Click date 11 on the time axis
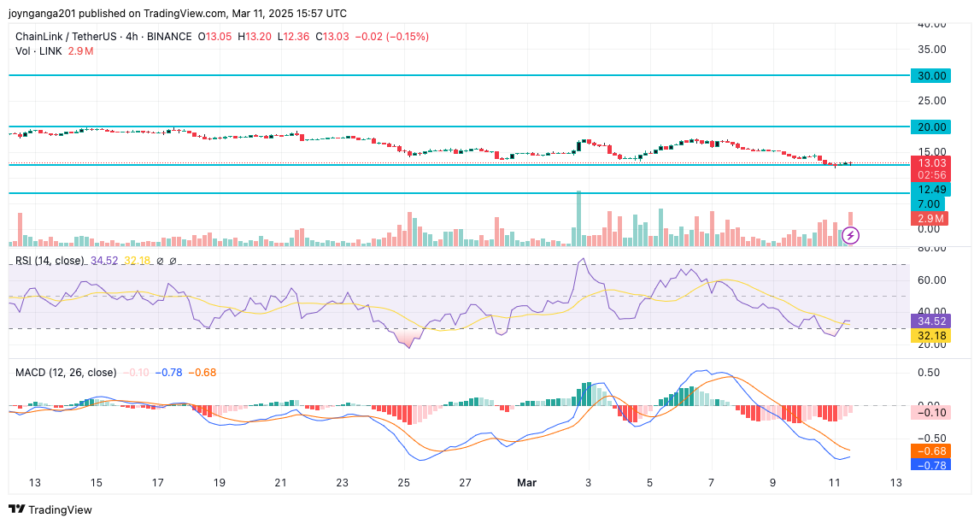The image size is (980, 524). pos(835,483)
